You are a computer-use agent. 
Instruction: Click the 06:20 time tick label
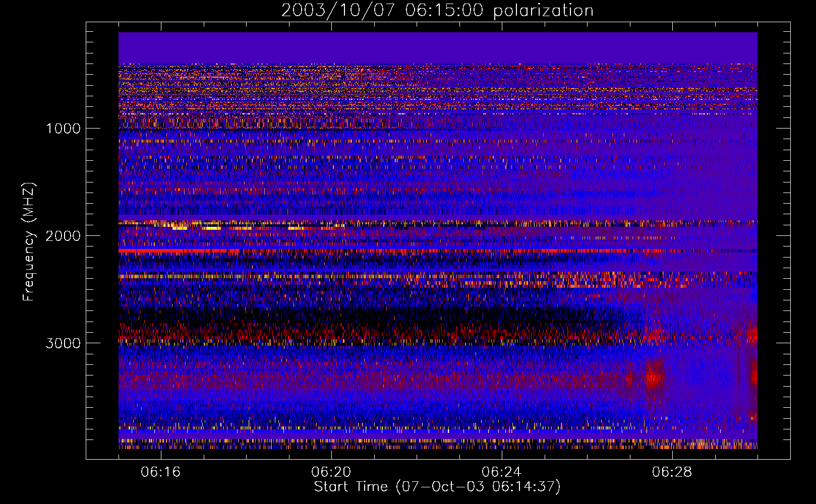(x=331, y=472)
